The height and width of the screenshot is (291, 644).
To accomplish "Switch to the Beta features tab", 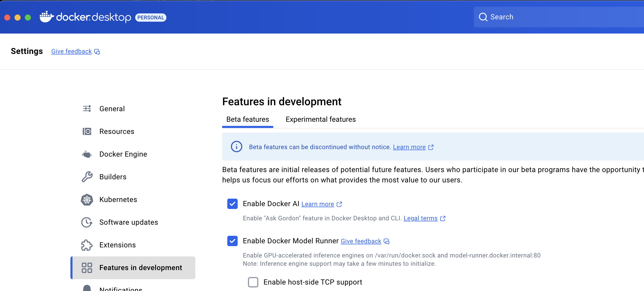I will click(248, 119).
